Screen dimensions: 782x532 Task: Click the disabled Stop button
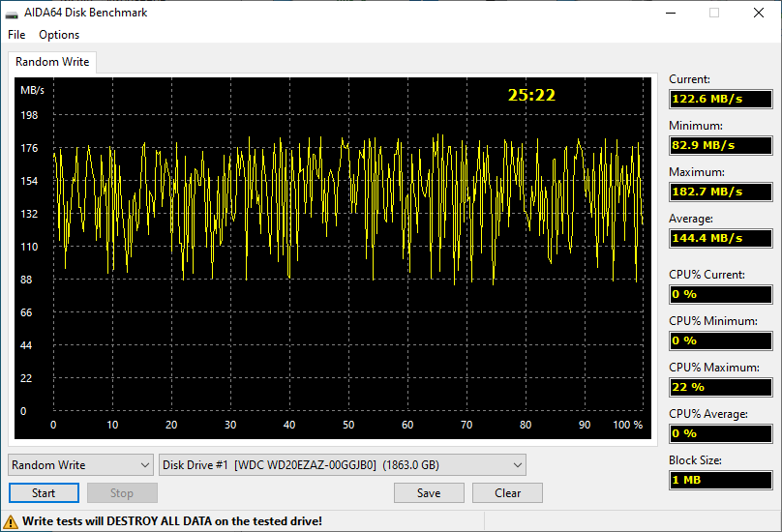click(x=122, y=493)
